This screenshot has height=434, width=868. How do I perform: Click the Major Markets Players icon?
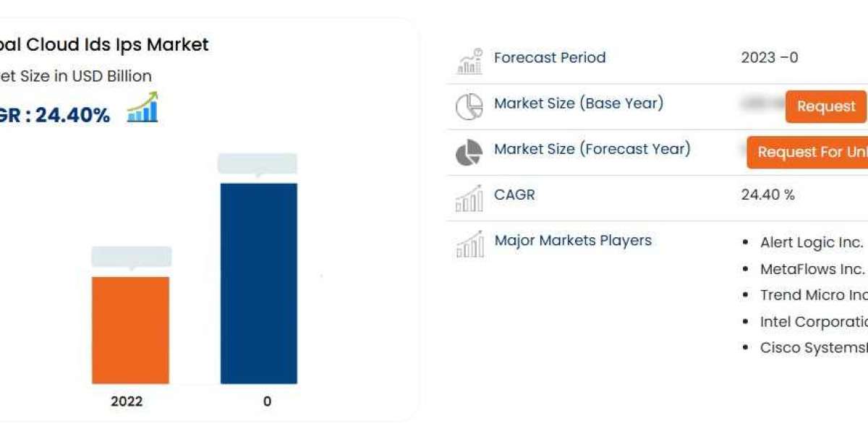(x=469, y=244)
